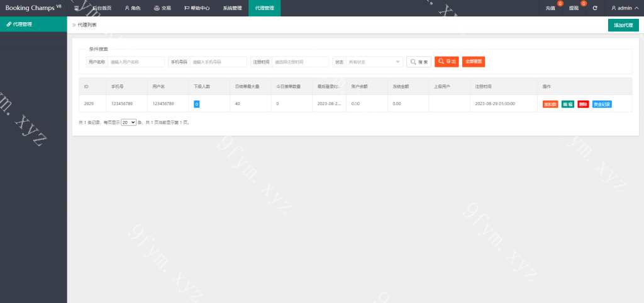Click the Booking Champs logo
Screen dimensions: 644x303
point(33,8)
